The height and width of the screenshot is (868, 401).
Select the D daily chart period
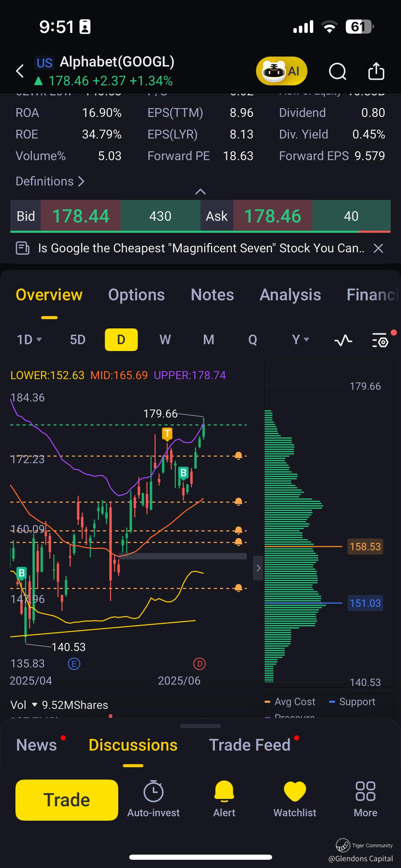click(121, 340)
